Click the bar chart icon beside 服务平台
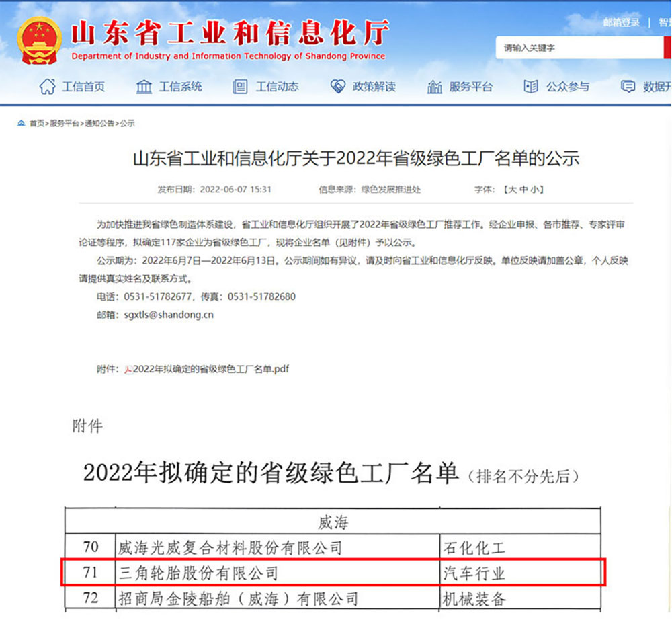The width and height of the screenshot is (672, 636). [435, 87]
